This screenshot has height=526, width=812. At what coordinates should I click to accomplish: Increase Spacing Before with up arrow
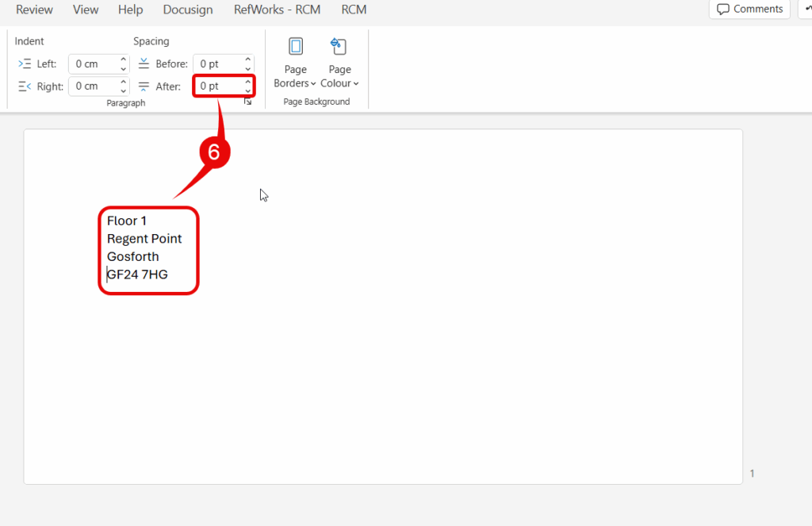pyautogui.click(x=248, y=60)
